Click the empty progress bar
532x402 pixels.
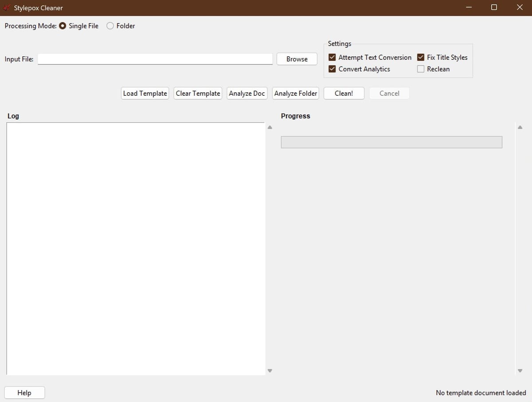[391, 142]
